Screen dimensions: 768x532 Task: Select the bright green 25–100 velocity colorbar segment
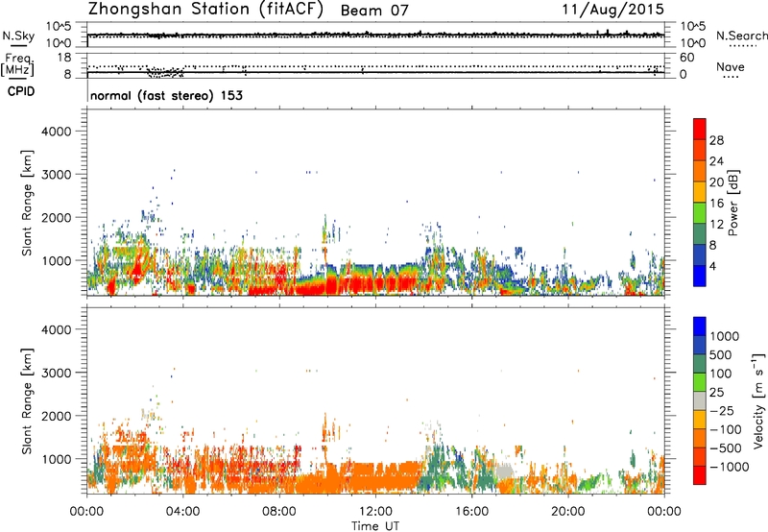700,382
